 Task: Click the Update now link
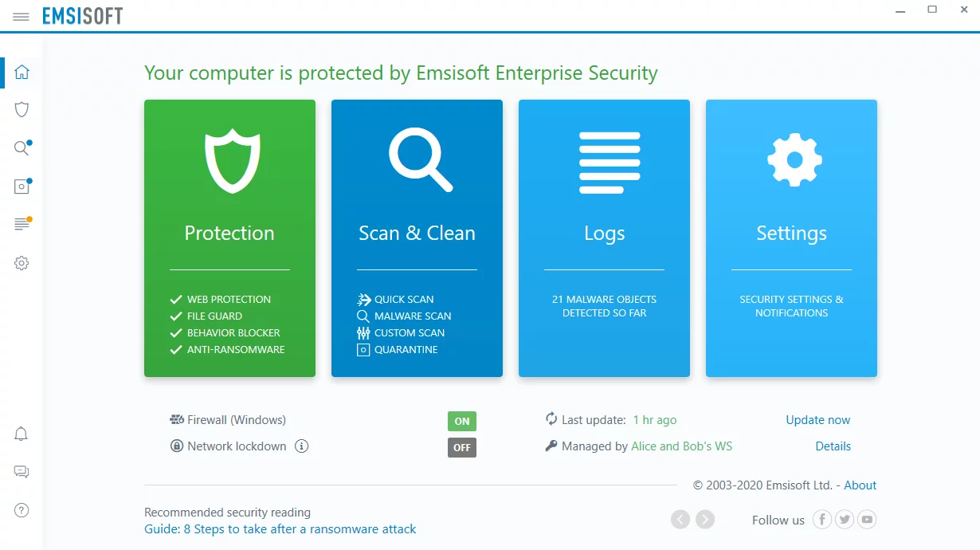tap(817, 419)
